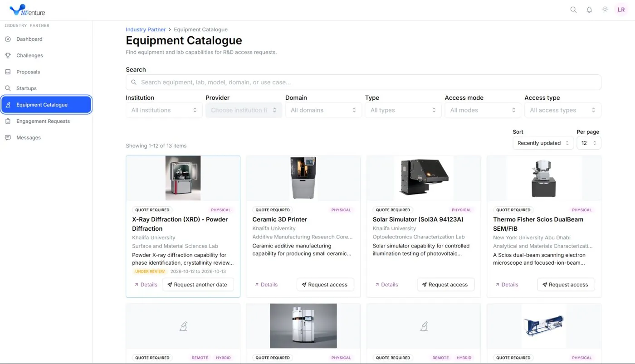Open Details for Solar Simulator
Image resolution: width=635 pixels, height=364 pixels.
pyautogui.click(x=386, y=285)
